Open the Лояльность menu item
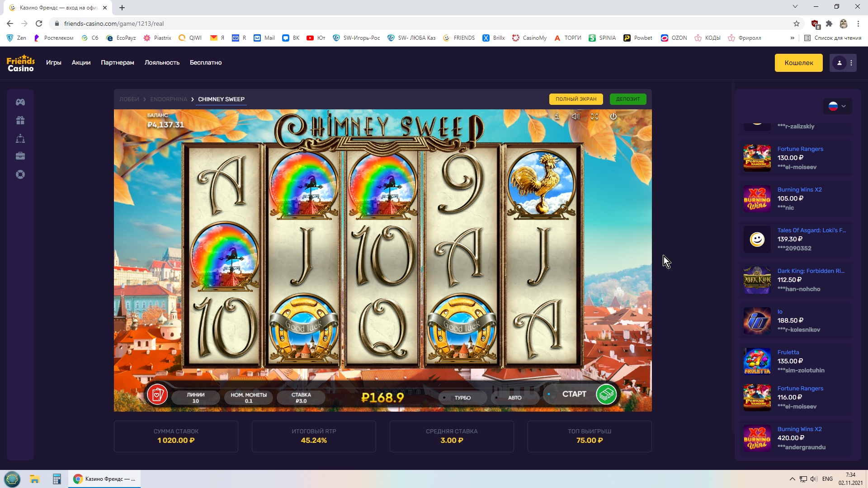Viewport: 868px width, 488px height. pos(162,63)
